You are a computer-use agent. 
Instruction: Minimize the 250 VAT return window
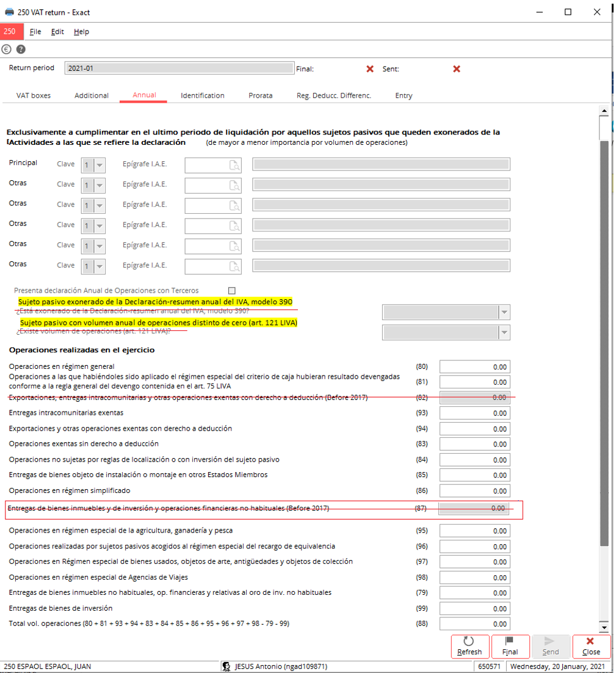(x=540, y=12)
